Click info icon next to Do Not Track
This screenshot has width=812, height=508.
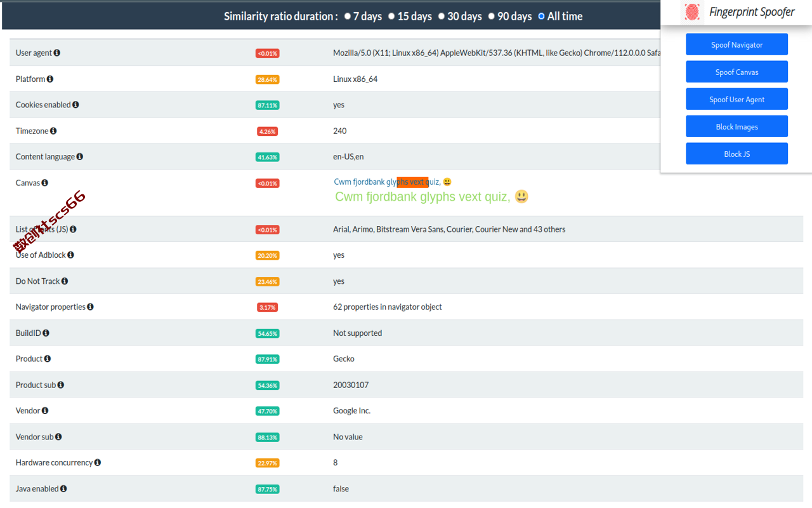pyautogui.click(x=65, y=281)
